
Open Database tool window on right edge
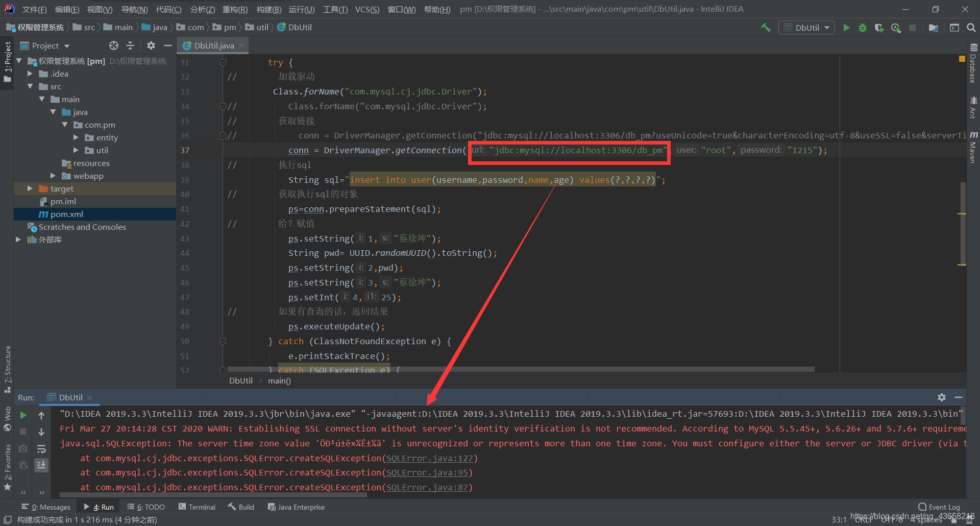click(x=973, y=63)
